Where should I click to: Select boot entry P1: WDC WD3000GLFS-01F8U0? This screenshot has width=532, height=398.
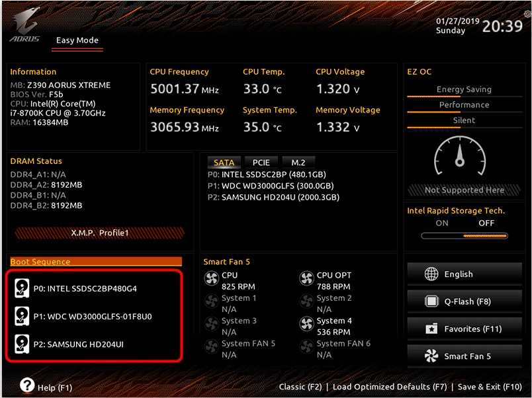point(93,316)
